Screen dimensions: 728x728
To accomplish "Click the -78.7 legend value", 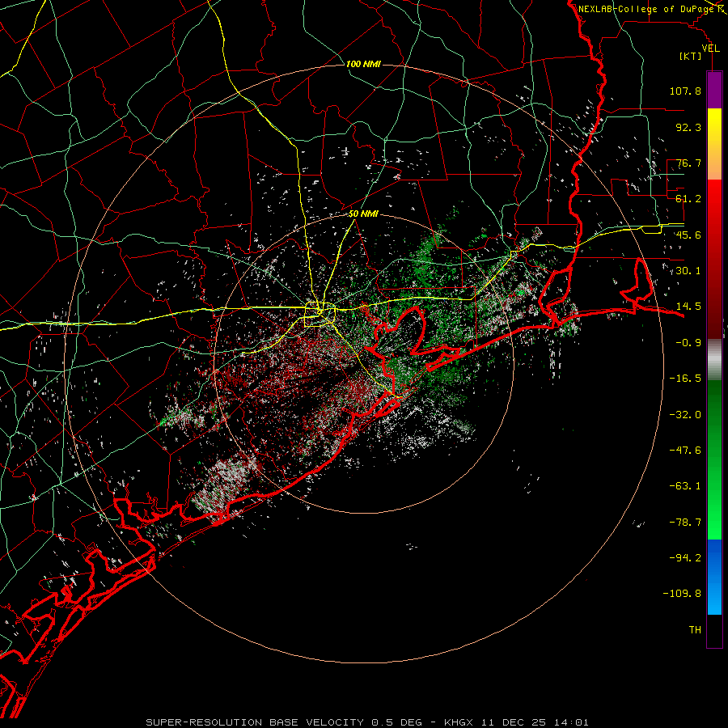I will [685, 523].
